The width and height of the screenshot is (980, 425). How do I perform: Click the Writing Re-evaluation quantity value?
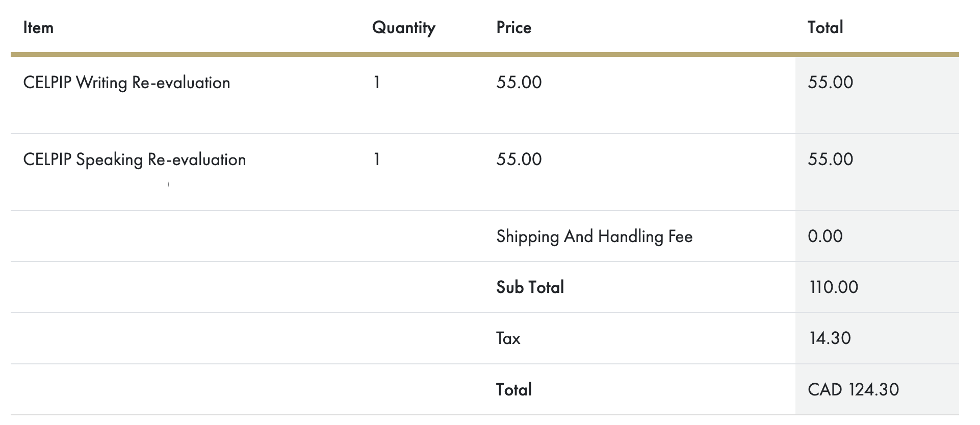click(x=376, y=83)
